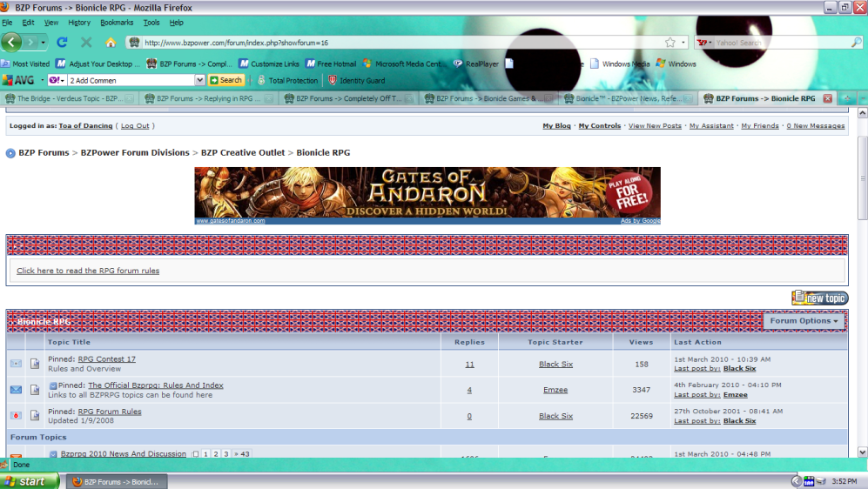
Task: Click the envelope icon on Official Bzprpg row
Action: (16, 390)
